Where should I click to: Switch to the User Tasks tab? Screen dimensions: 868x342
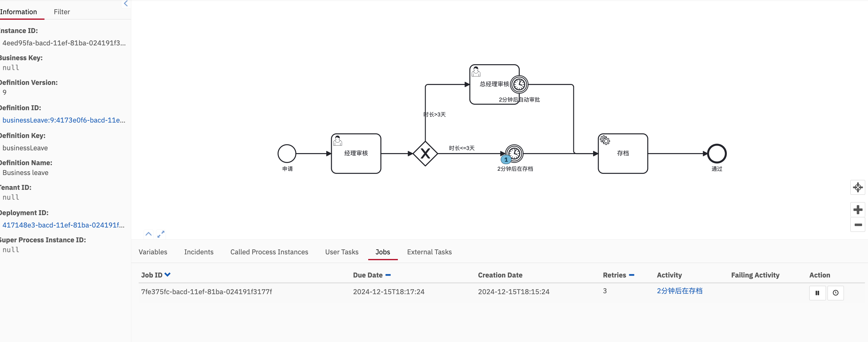click(341, 252)
